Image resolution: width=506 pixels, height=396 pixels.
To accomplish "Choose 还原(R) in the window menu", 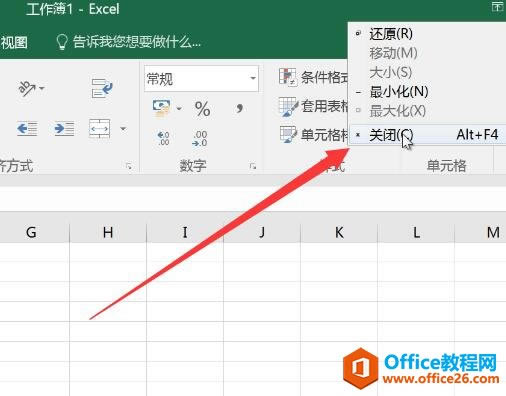I will click(427, 33).
